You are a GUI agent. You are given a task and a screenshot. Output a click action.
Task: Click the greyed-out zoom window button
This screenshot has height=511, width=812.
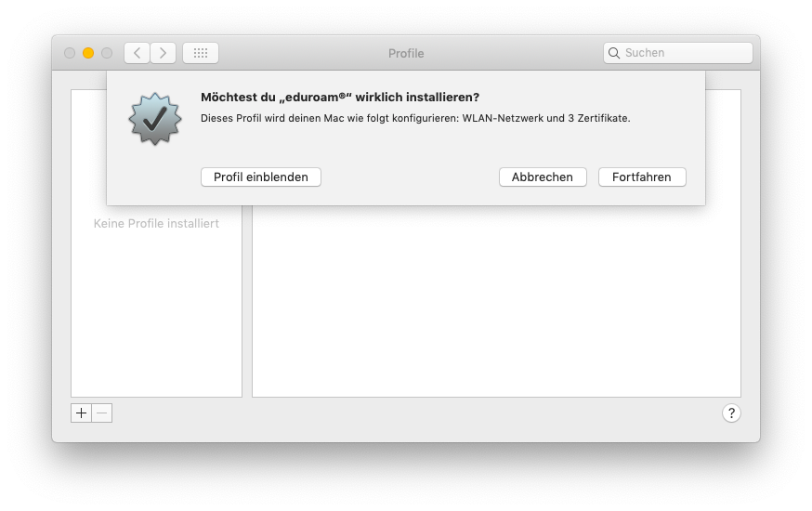107,53
